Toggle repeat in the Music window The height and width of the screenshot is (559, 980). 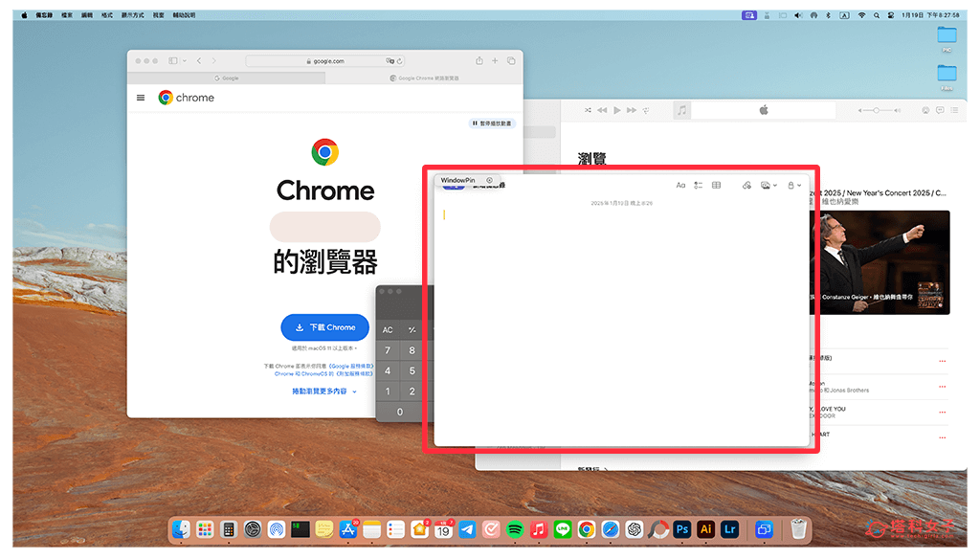point(646,110)
